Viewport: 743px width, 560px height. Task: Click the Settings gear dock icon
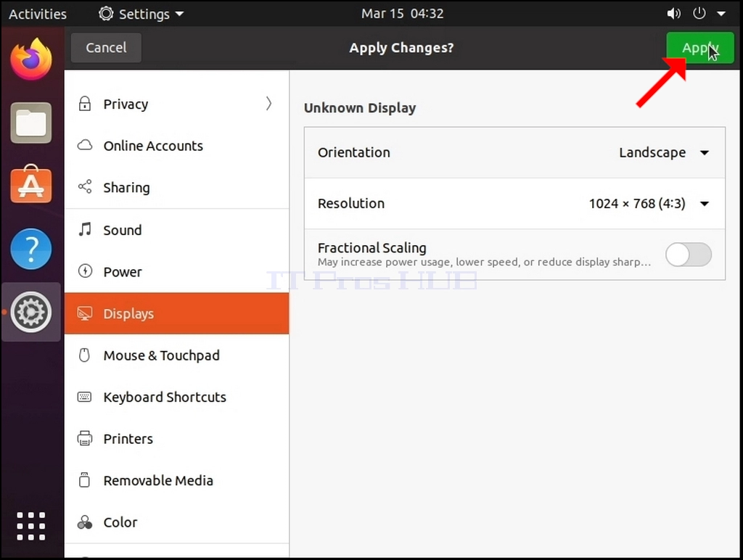(31, 312)
